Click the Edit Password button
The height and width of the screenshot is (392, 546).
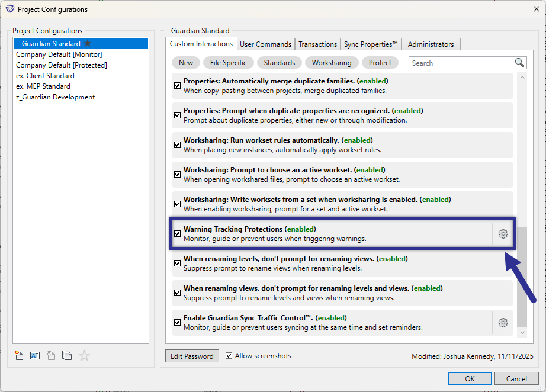tap(192, 356)
